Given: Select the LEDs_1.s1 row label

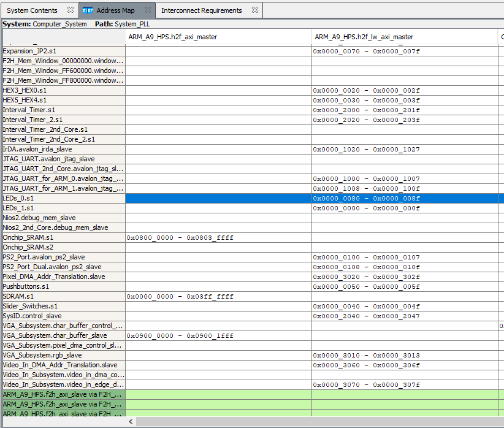Looking at the screenshot, I should (18, 208).
